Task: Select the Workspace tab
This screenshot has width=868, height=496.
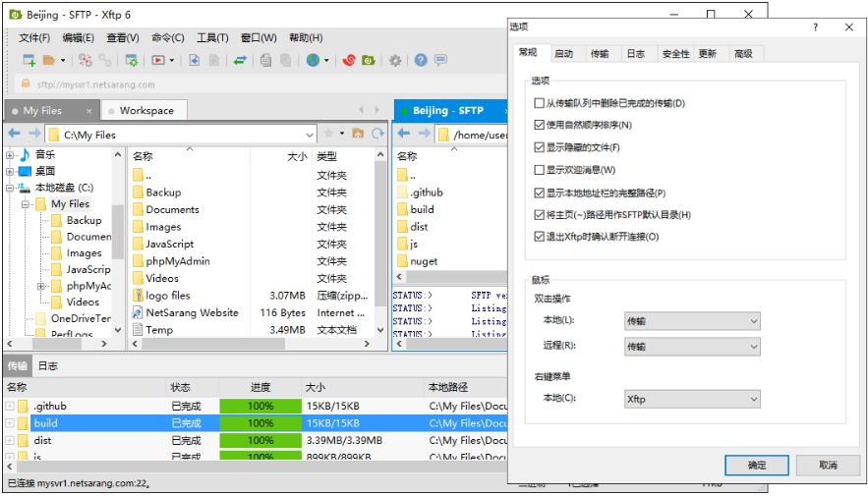Action: [x=145, y=111]
